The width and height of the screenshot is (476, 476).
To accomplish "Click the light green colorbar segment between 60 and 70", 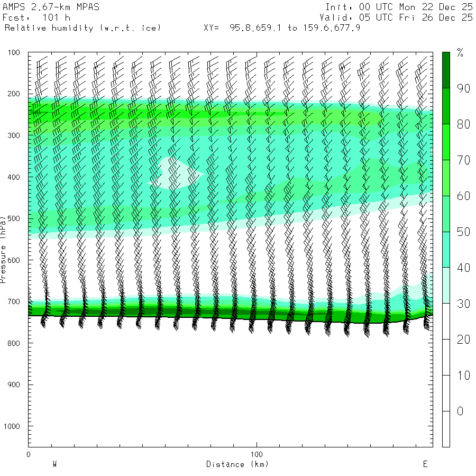I will [x=446, y=178].
